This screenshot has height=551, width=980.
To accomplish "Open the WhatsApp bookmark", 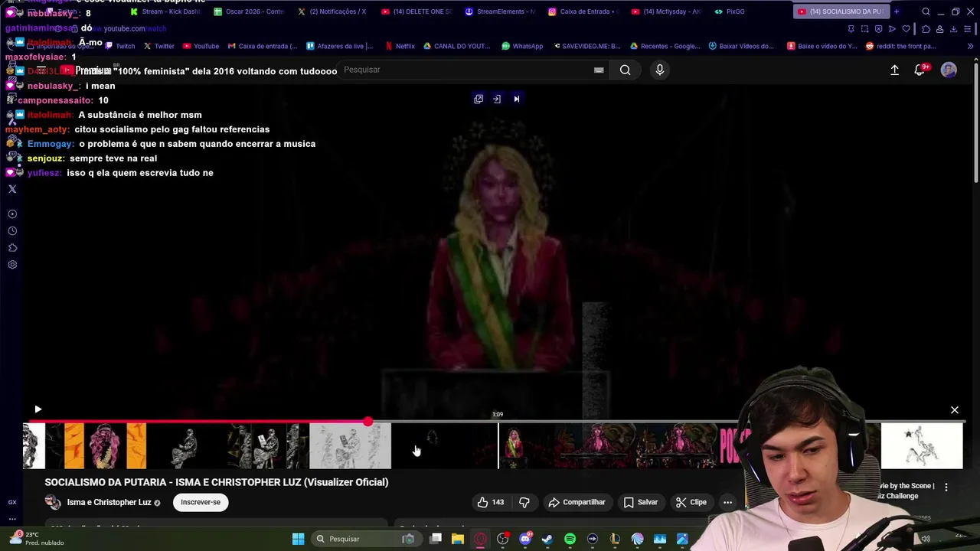I will (x=522, y=46).
